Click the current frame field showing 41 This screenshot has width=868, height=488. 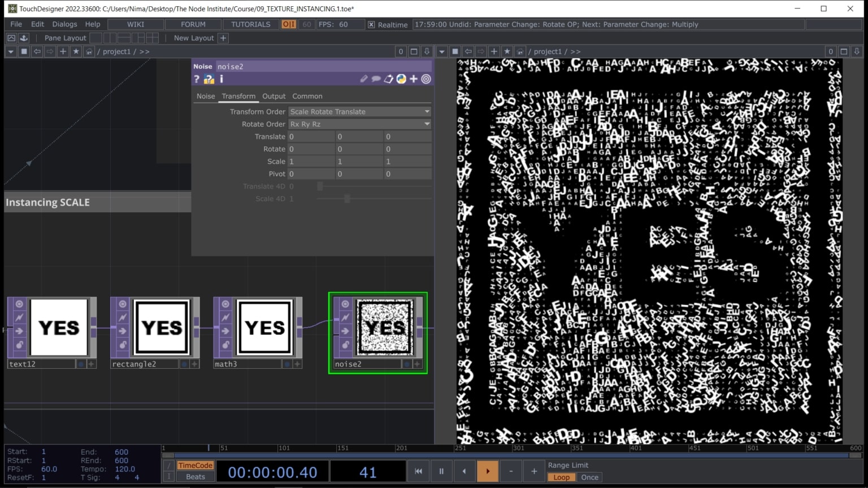[368, 470]
